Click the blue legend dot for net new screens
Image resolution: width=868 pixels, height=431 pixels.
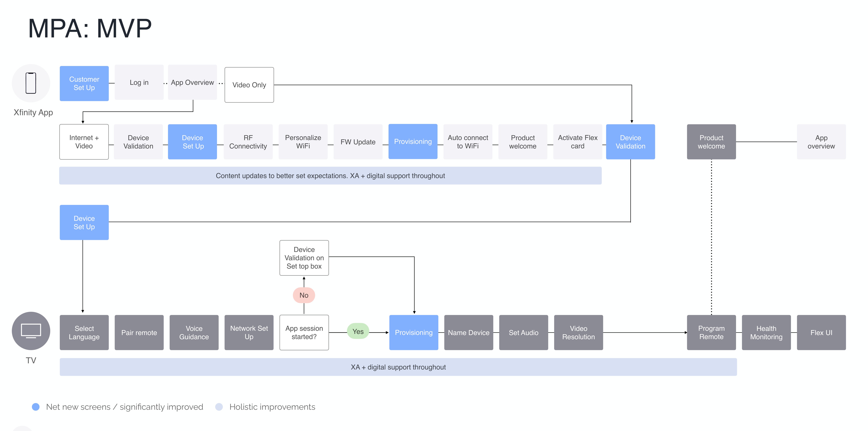(x=36, y=407)
